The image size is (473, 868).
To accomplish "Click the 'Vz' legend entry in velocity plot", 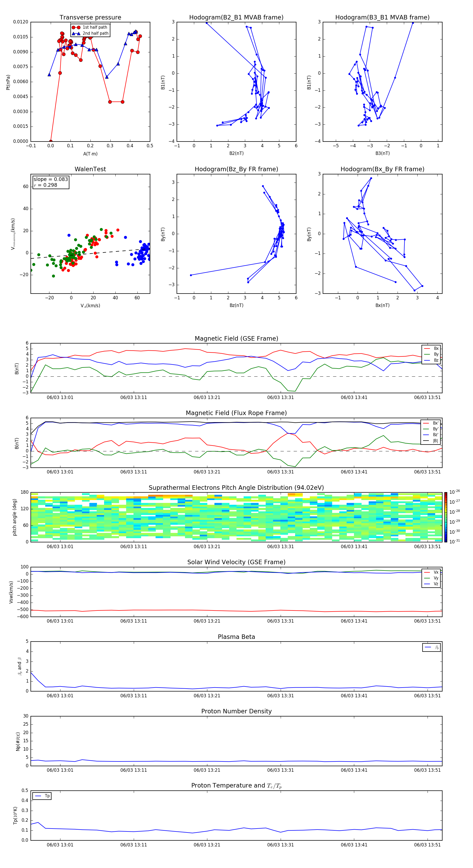I will pyautogui.click(x=431, y=584).
